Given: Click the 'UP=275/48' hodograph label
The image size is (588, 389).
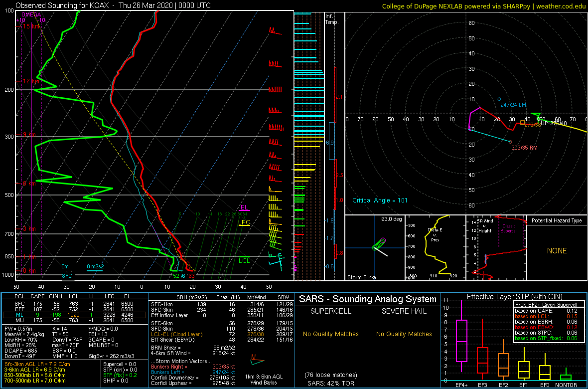Looking at the screenshot, I should 555,123.
